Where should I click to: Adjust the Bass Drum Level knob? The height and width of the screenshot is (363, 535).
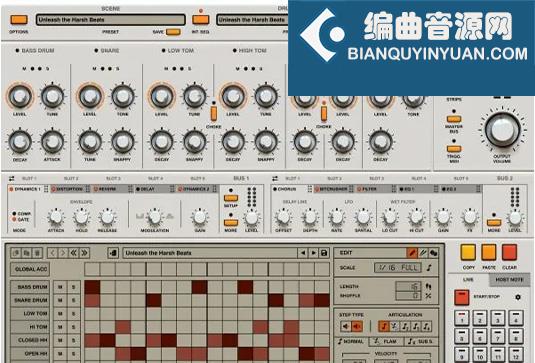[x=20, y=96]
